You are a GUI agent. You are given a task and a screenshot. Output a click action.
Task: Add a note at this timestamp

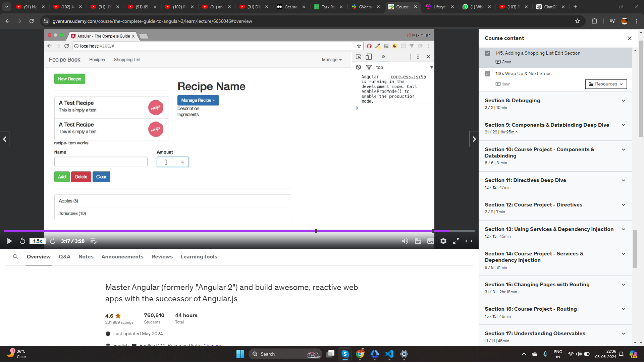[x=94, y=241]
